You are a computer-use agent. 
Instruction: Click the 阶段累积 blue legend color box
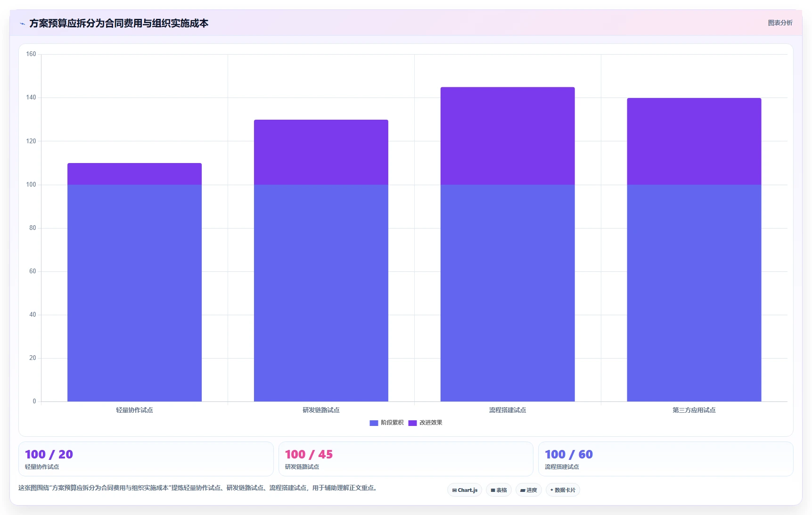pos(374,423)
